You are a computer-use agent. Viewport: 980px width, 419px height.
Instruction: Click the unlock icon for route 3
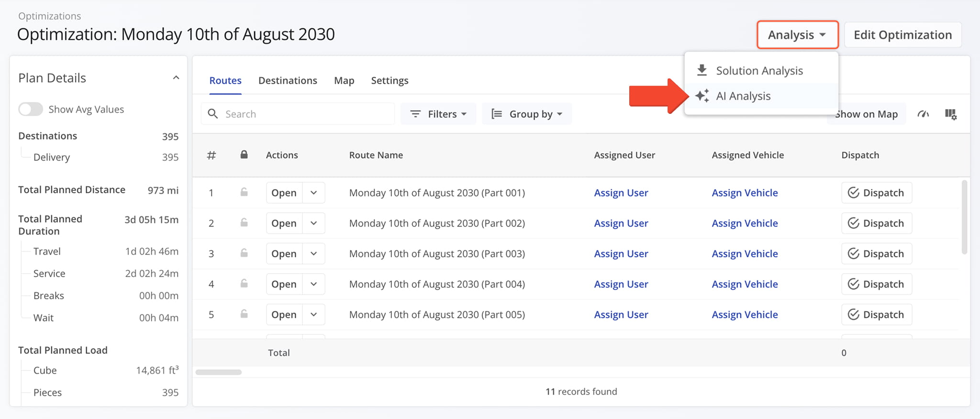point(244,253)
